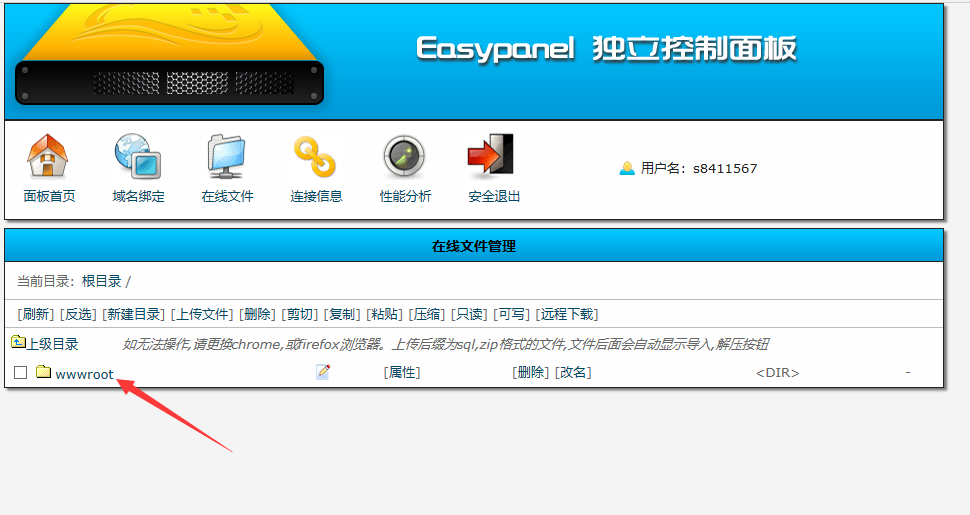Click the [刷新] link
Image resolution: width=970 pixels, height=515 pixels.
click(x=35, y=314)
